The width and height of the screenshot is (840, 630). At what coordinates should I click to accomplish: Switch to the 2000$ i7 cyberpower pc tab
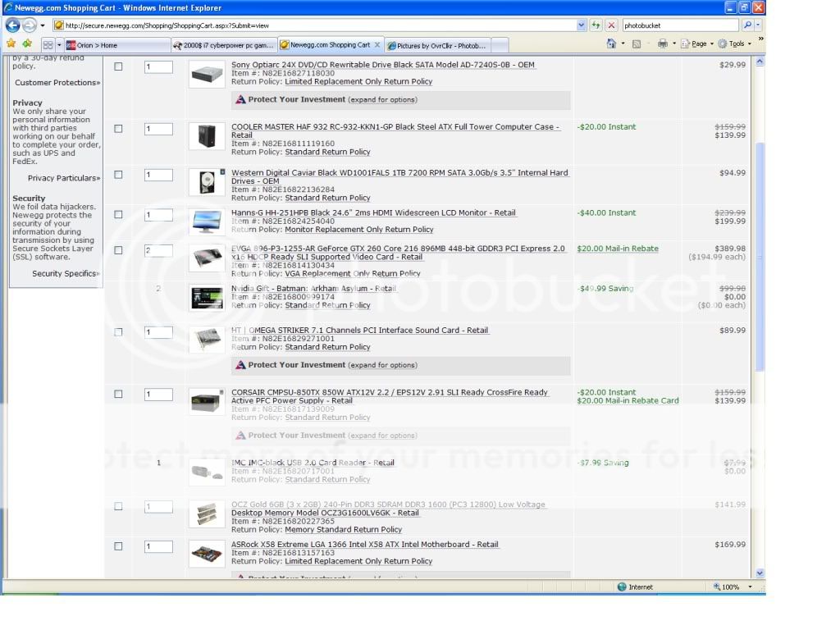click(x=224, y=46)
